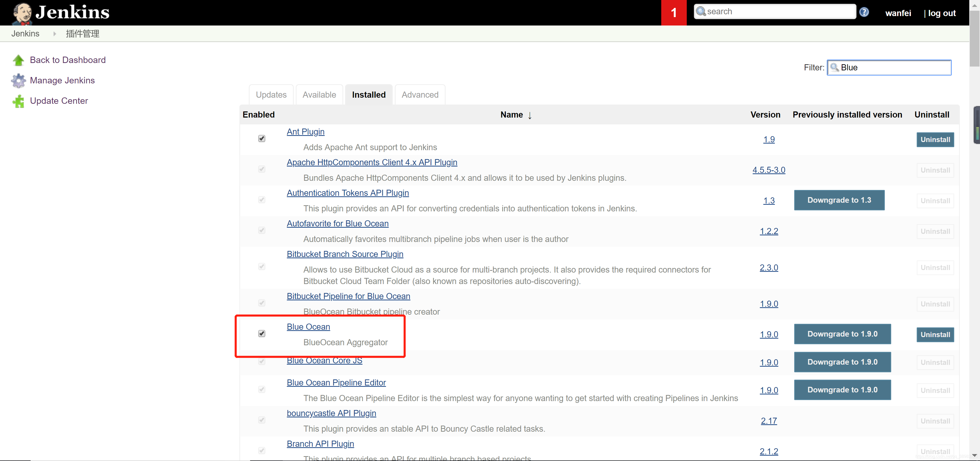Screen dimensions: 980x461
Task: Click the Authentication Tokens API Plugin enabled checkbox
Action: pos(262,200)
